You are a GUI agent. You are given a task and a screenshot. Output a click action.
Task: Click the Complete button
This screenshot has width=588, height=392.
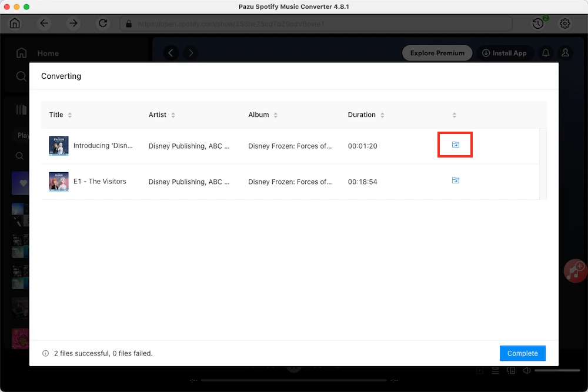tap(522, 353)
